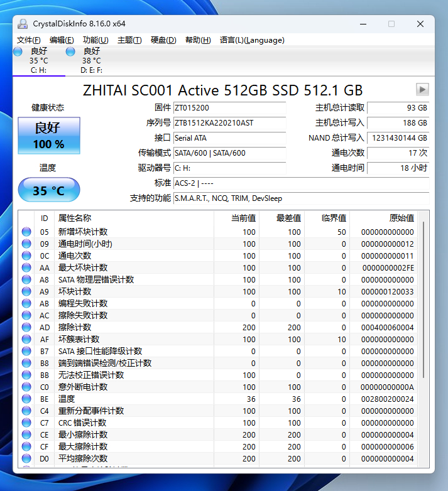
Task: Click status orb for C7 CRC 错误计数
Action: click(x=26, y=423)
